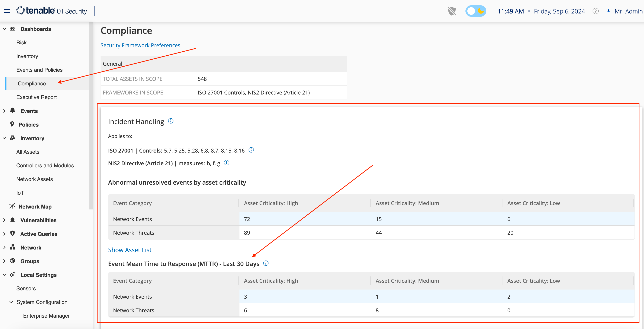Screen dimensions: 644x329
Task: Open the Risk dashboard page
Action: tap(21, 42)
